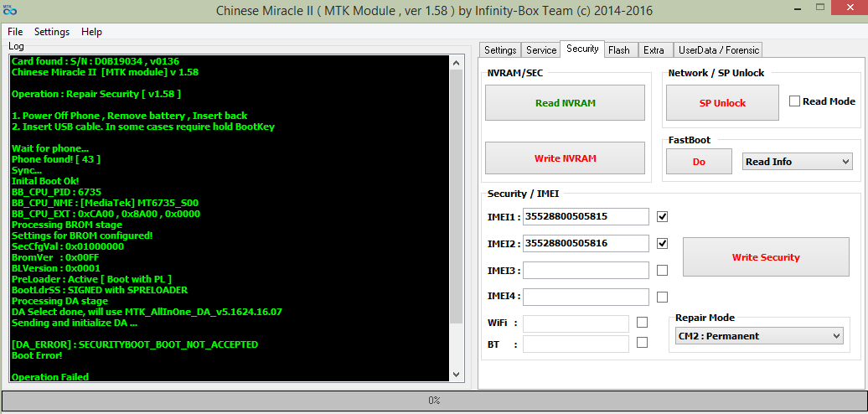Switch to the Settings tab
Image resolution: width=868 pixels, height=414 pixels.
point(500,49)
